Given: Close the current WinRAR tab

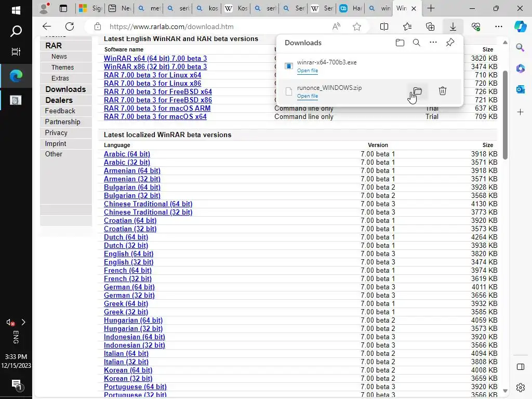Looking at the screenshot, I should 414,8.
